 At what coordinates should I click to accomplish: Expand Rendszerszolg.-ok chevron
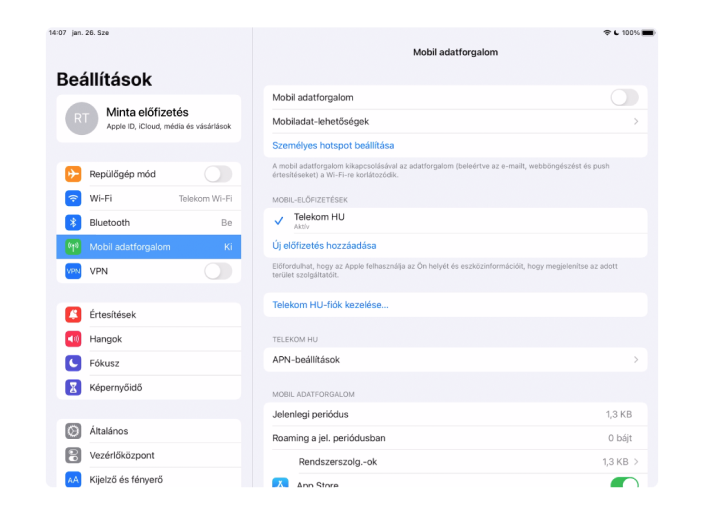pos(636,462)
